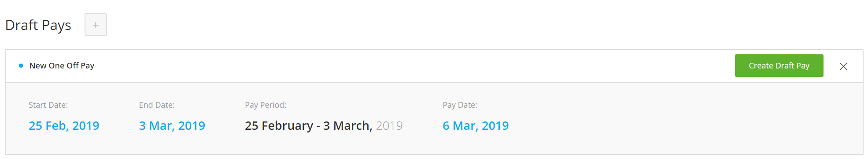Click '3 Mar' in end date value
This screenshot has height=159, width=868.
click(x=157, y=126)
